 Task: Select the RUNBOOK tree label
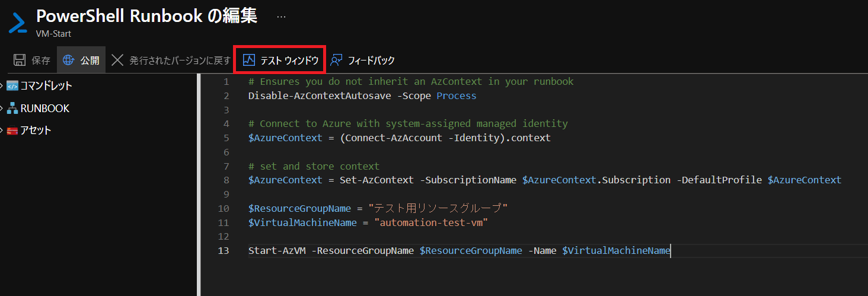click(45, 109)
